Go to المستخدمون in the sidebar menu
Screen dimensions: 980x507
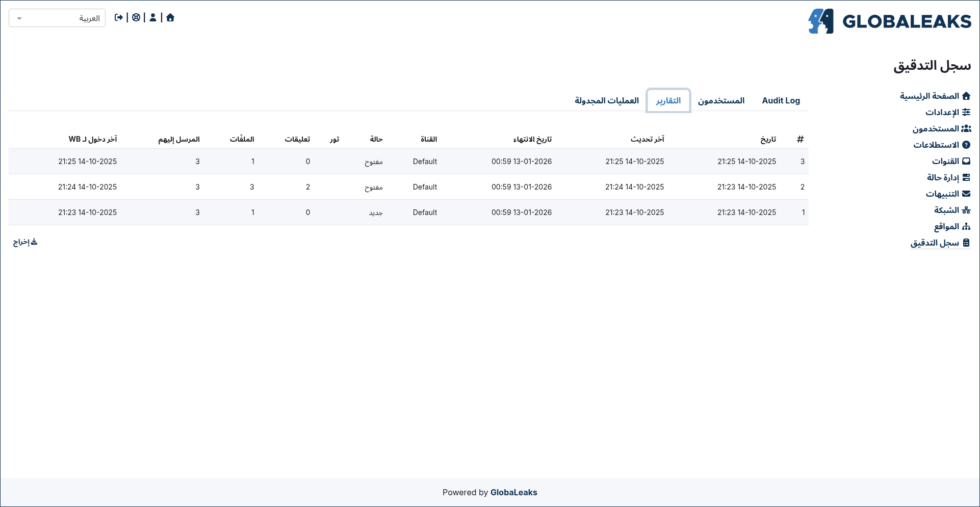(x=942, y=128)
